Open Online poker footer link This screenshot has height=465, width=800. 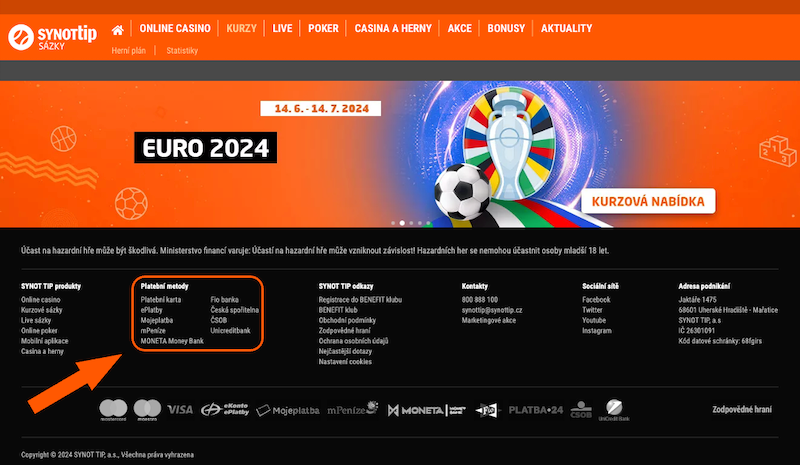pos(39,330)
